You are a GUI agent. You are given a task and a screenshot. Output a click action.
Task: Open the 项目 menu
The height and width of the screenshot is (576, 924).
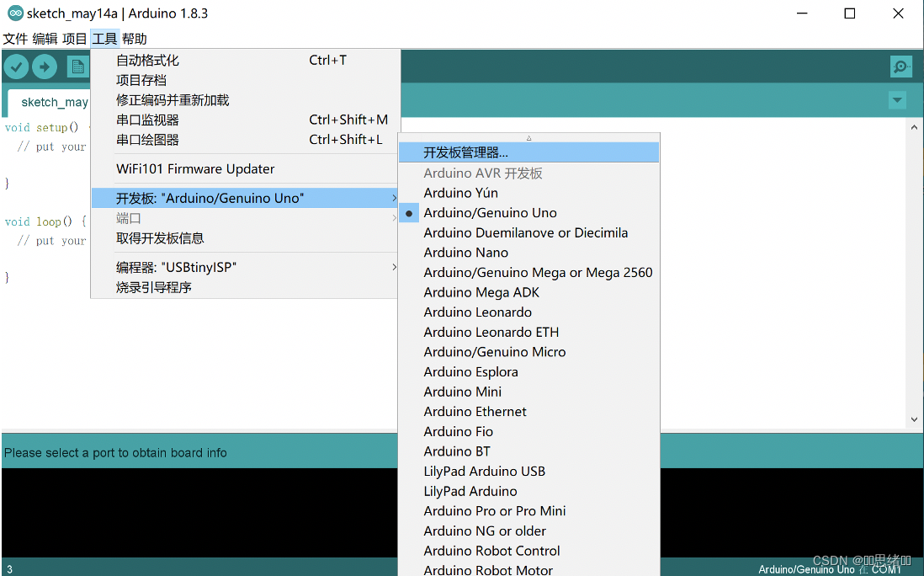click(74, 39)
